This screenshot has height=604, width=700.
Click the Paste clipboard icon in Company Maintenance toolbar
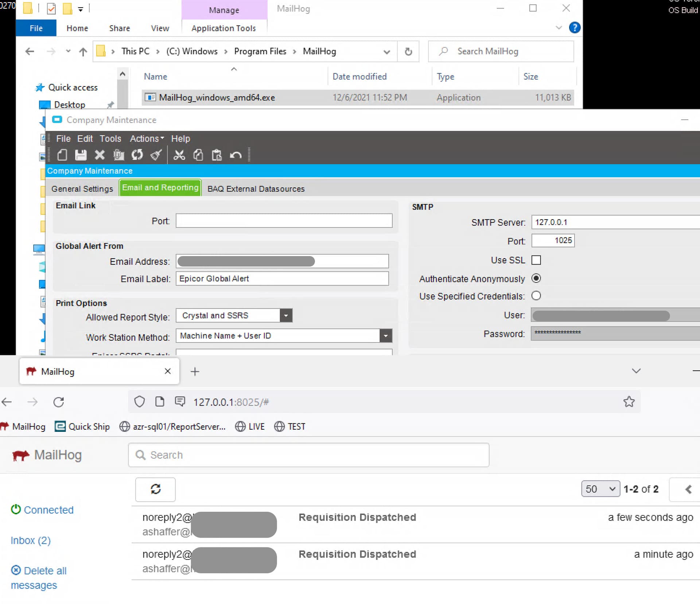(x=217, y=155)
